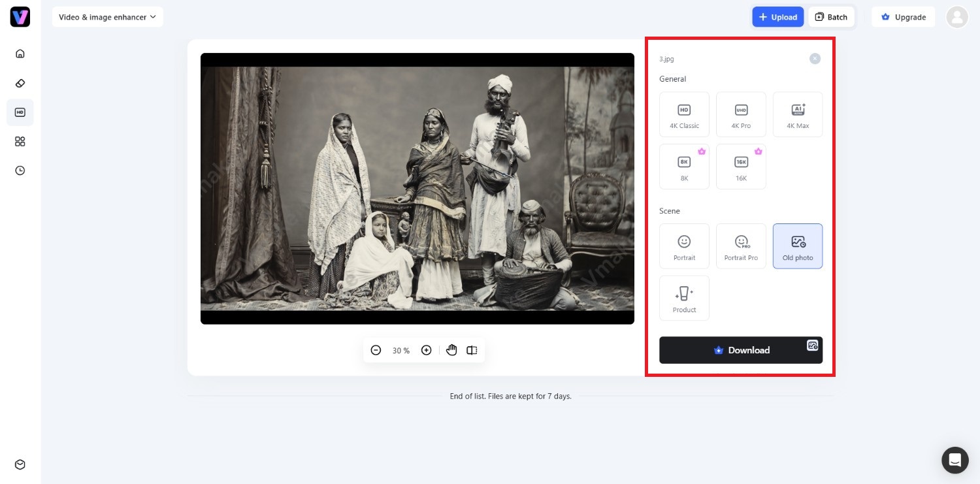Screen dimensions: 980x484
Task: Click the Vmake logo icon
Action: click(x=20, y=17)
